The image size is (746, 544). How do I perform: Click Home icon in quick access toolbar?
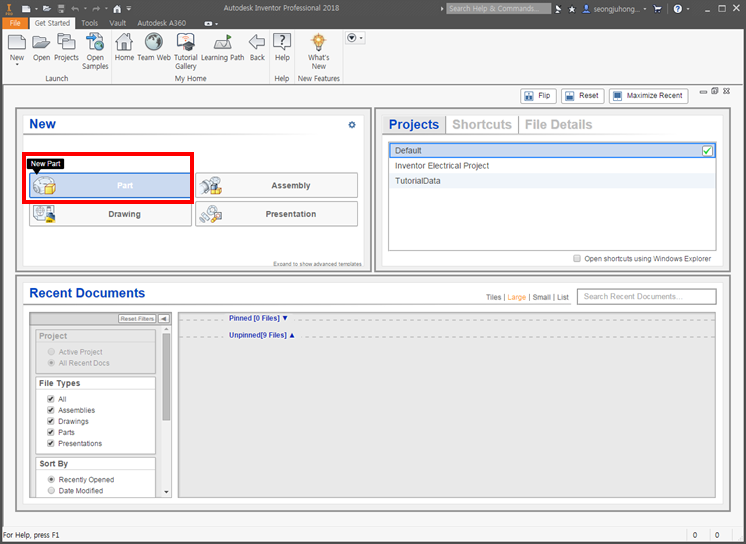117,9
